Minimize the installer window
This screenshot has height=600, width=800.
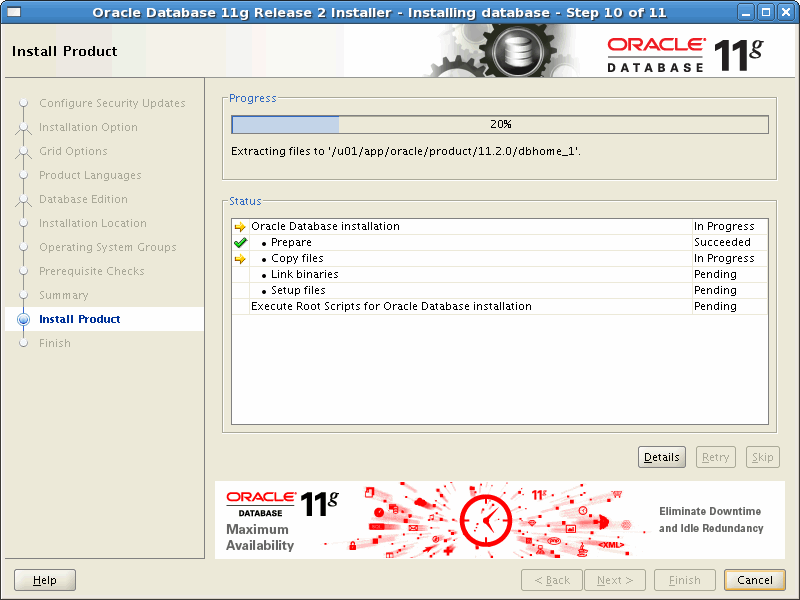(746, 12)
